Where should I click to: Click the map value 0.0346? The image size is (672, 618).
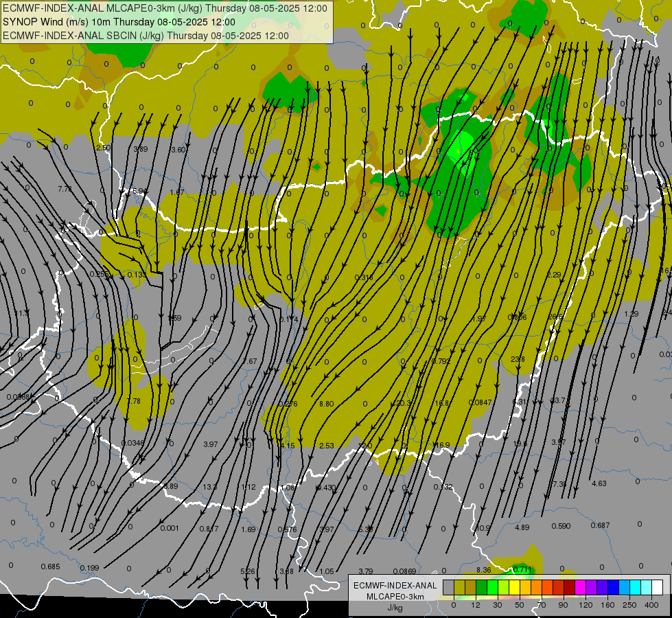point(133,443)
